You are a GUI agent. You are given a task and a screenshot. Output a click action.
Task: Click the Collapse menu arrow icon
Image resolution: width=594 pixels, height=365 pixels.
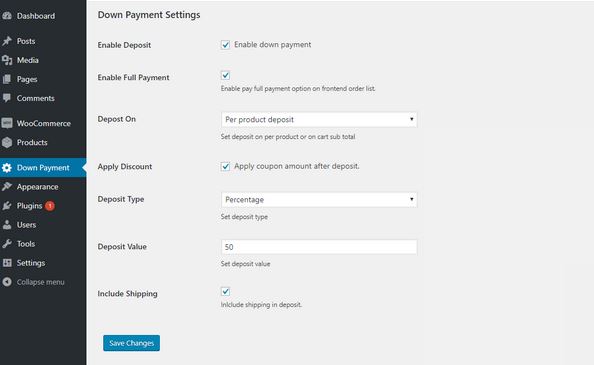tap(6, 282)
